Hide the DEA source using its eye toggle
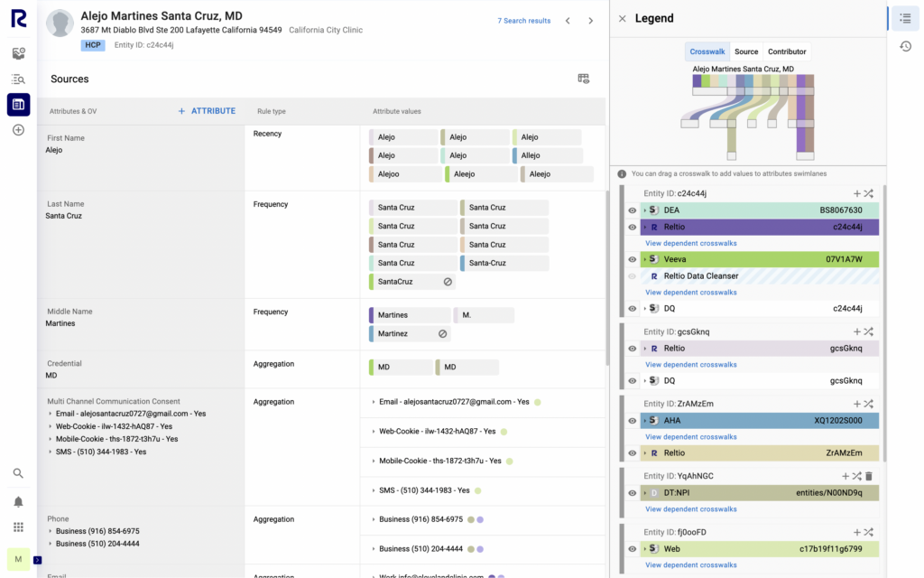Viewport: 924px width, 578px height. coord(632,210)
